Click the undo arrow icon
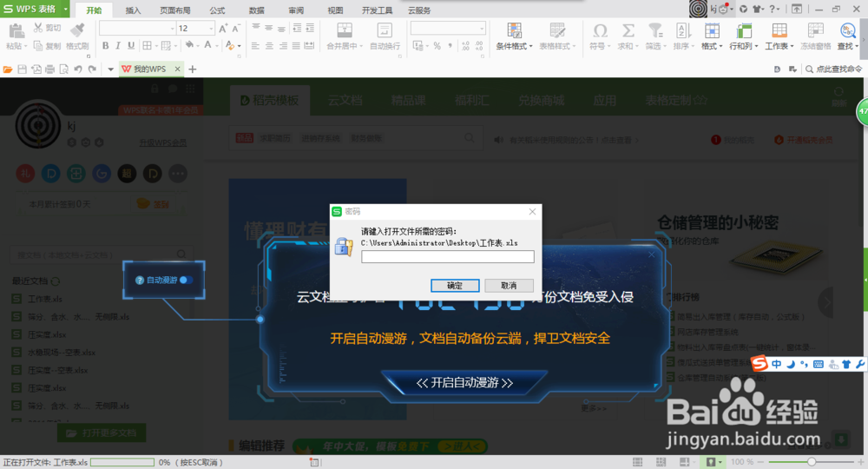 pos(78,69)
